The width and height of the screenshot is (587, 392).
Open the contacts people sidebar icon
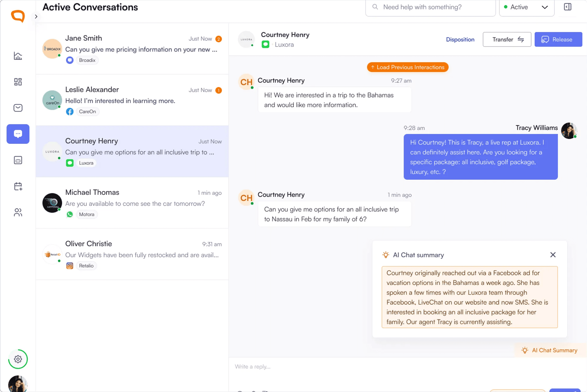coord(18,213)
